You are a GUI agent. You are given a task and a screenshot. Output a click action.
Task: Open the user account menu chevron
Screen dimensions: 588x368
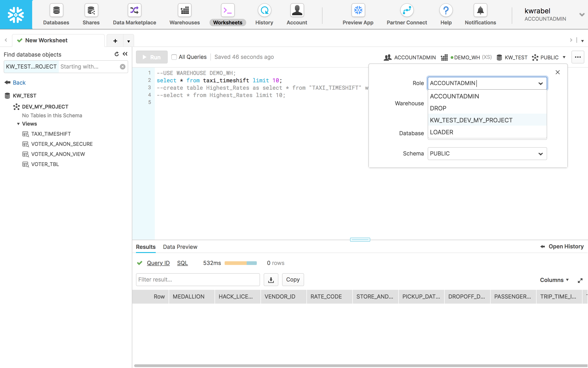pos(582,14)
